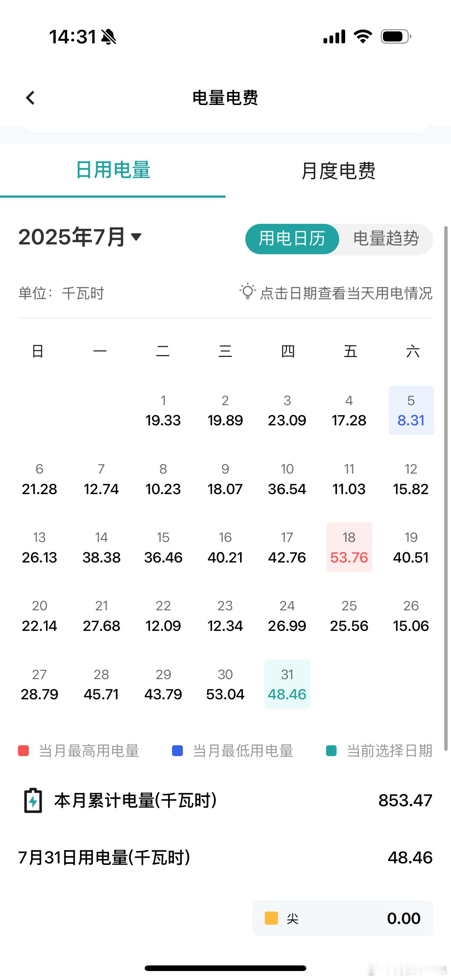Select July 6 with 21.28 usage
451x980 pixels.
click(x=40, y=479)
